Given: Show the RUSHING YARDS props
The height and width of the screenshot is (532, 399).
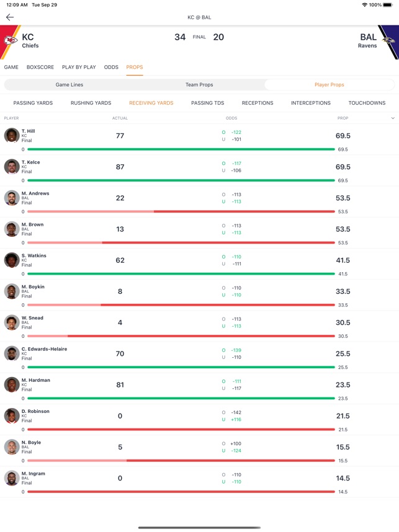Looking at the screenshot, I should point(91,103).
